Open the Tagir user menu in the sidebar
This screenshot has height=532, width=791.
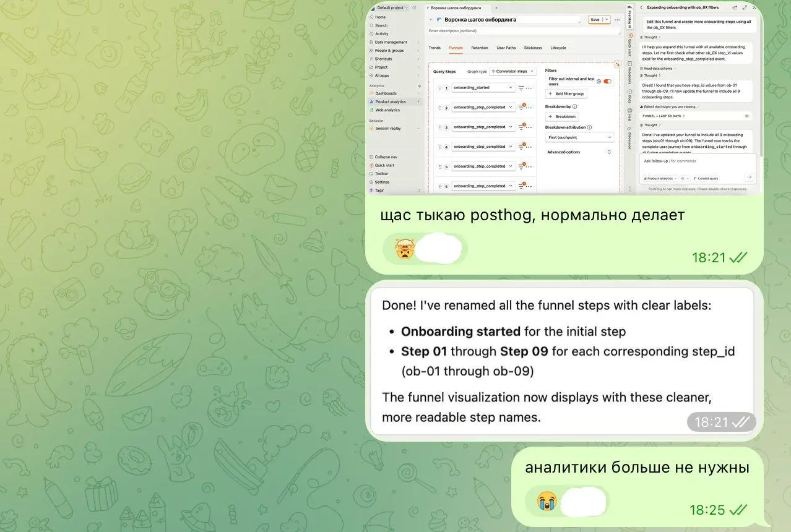point(394,191)
